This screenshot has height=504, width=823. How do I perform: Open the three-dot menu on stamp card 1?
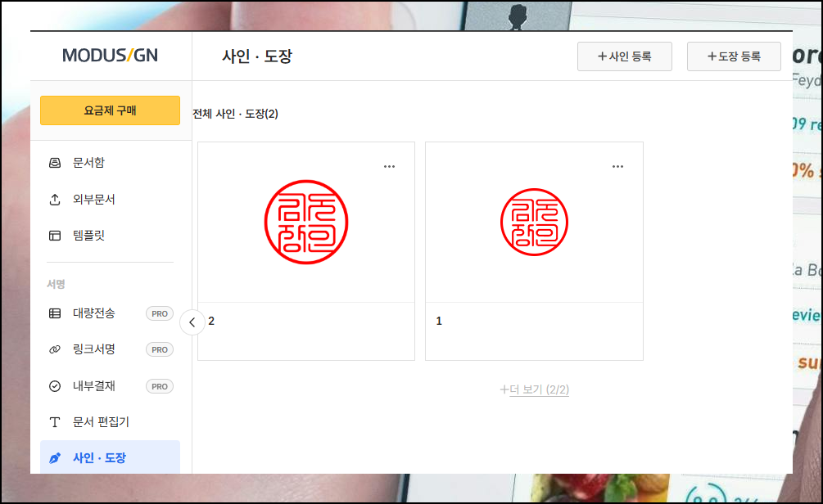pyautogui.click(x=617, y=166)
